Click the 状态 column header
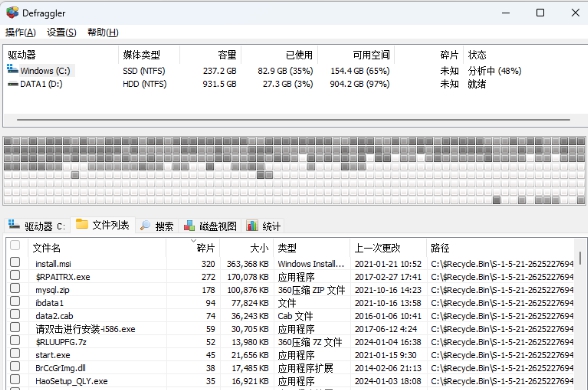The image size is (588, 390). click(x=525, y=55)
